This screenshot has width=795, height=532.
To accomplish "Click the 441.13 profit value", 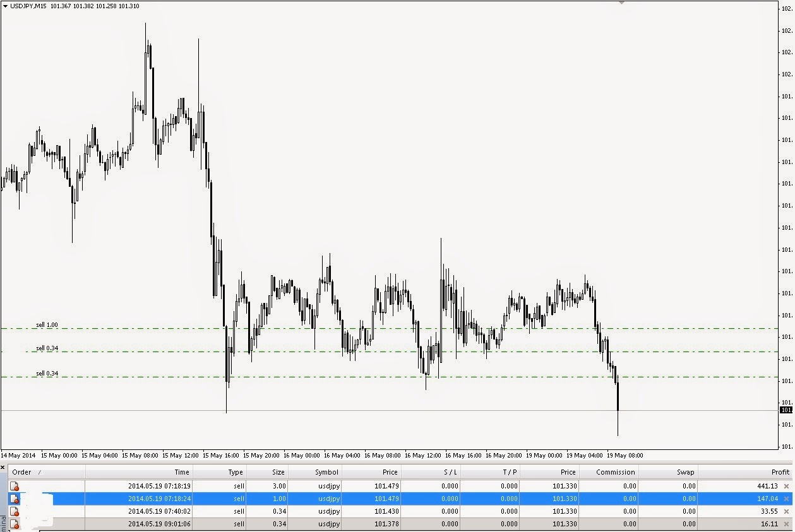I will [767, 486].
